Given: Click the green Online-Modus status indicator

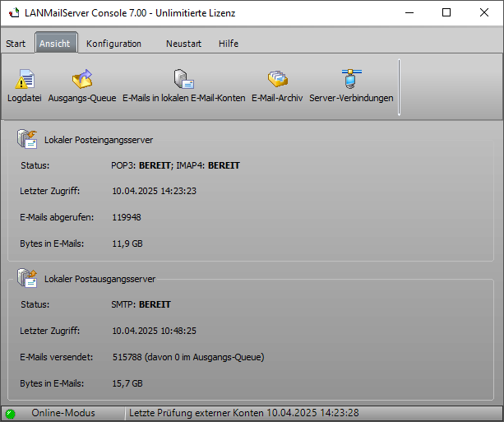Looking at the screenshot, I should pyautogui.click(x=11, y=413).
